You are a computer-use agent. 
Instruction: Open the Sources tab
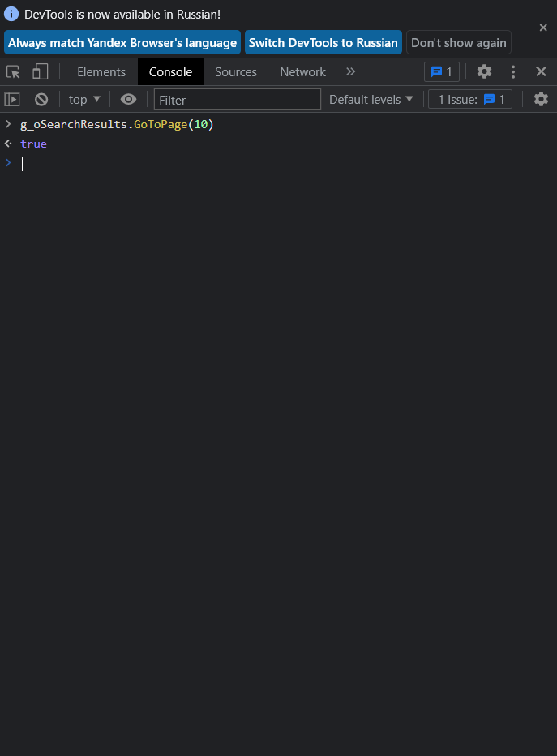tap(236, 72)
